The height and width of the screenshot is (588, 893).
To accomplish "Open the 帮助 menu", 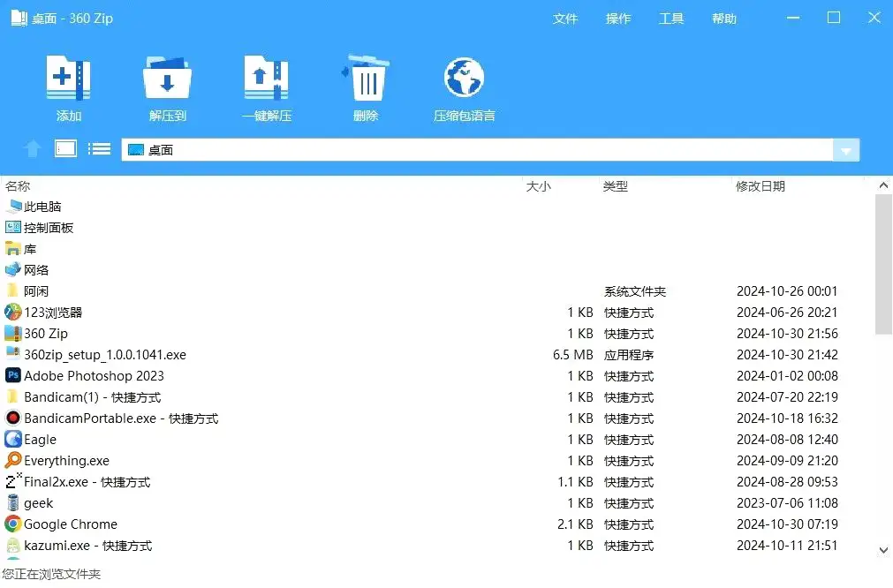I will click(x=724, y=19).
